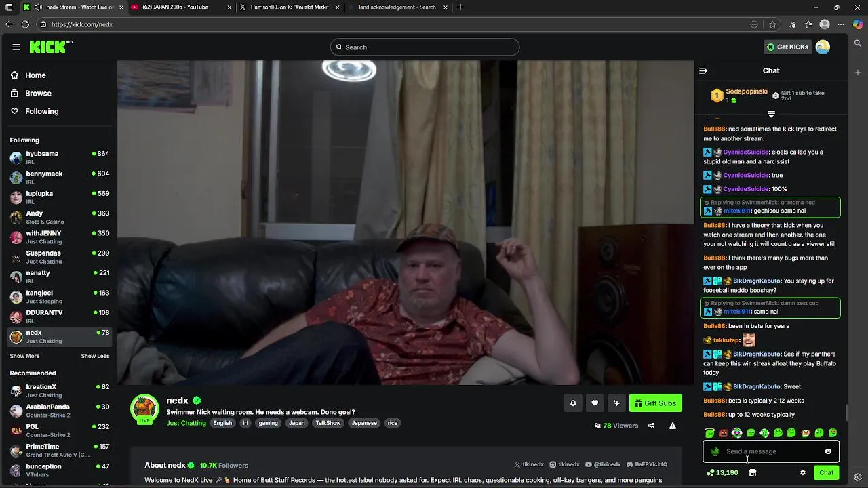This screenshot has width=868, height=488.
Task: Switch to the HarrisonIRL on X tab
Action: pyautogui.click(x=290, y=7)
